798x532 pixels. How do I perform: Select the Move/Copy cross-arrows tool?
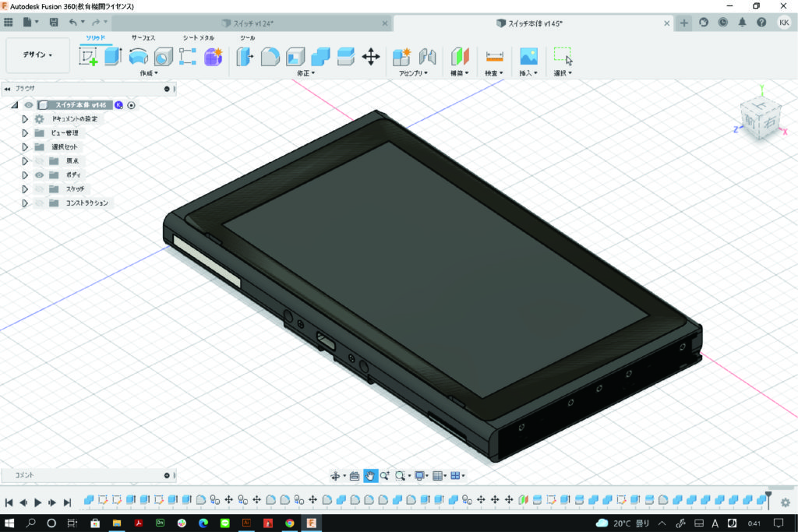[x=371, y=56]
